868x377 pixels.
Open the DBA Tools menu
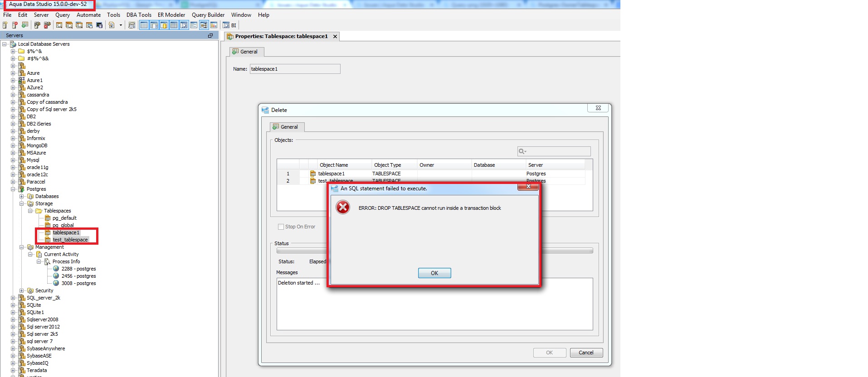tap(139, 15)
